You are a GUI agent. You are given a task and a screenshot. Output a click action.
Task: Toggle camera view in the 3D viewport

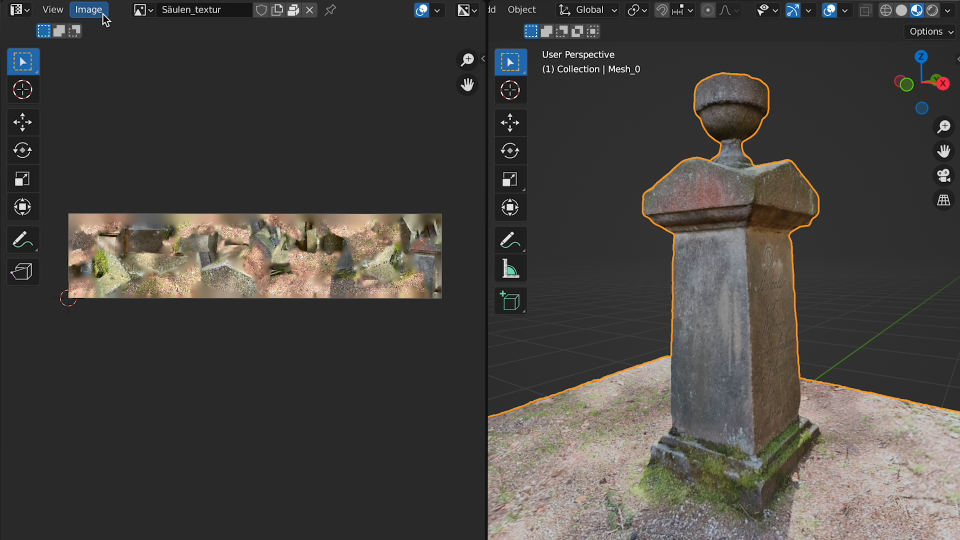pos(943,176)
